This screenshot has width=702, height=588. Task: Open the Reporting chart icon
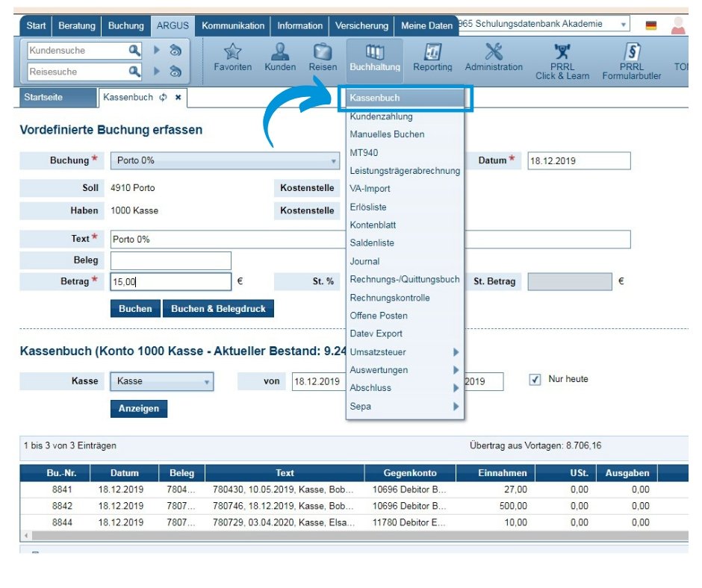(432, 53)
